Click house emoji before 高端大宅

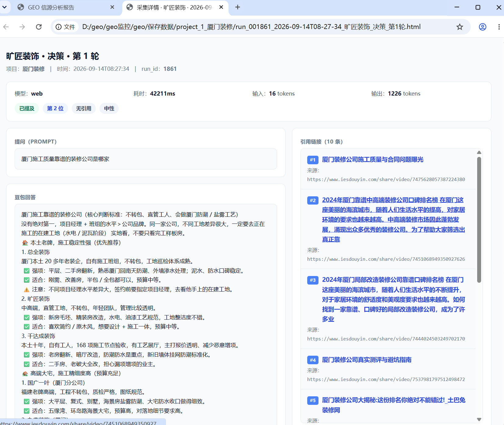(x=25, y=373)
